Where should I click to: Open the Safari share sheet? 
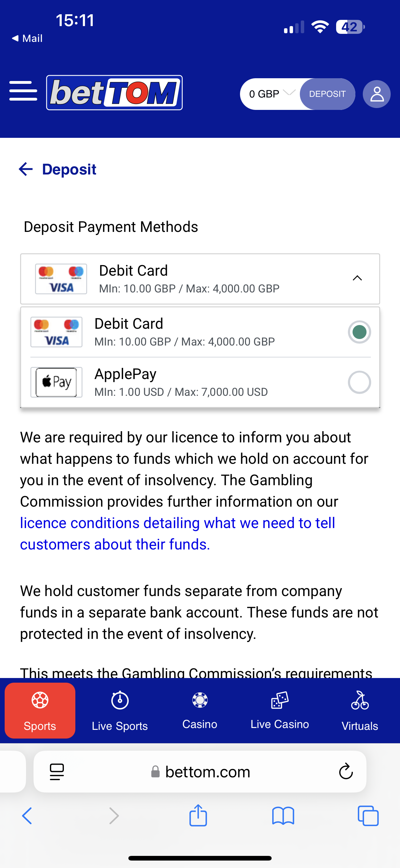click(198, 816)
